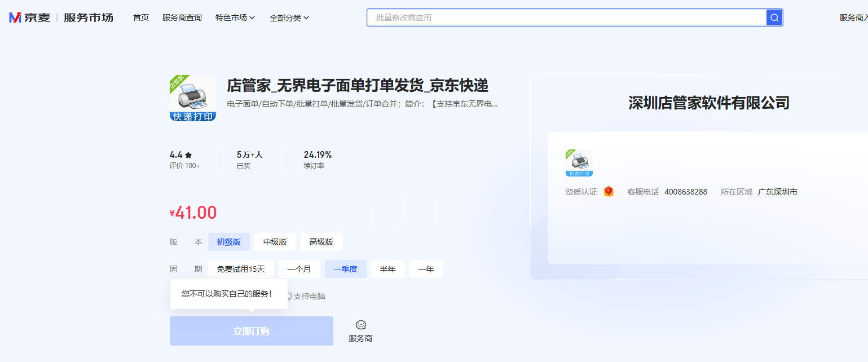The image size is (868, 362).
Task: Click the 店管家 printer app thumbnail
Action: [193, 98]
